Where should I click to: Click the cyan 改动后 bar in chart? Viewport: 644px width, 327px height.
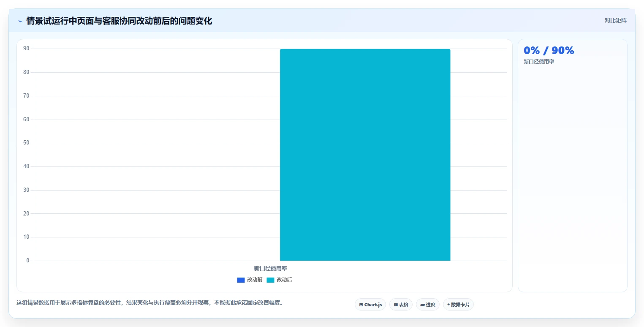pos(365,155)
